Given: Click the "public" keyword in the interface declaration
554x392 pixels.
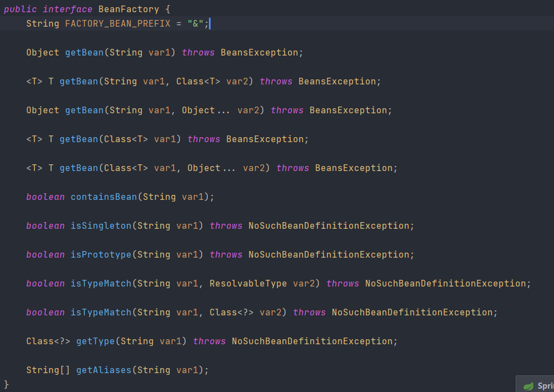Looking at the screenshot, I should (20, 9).
